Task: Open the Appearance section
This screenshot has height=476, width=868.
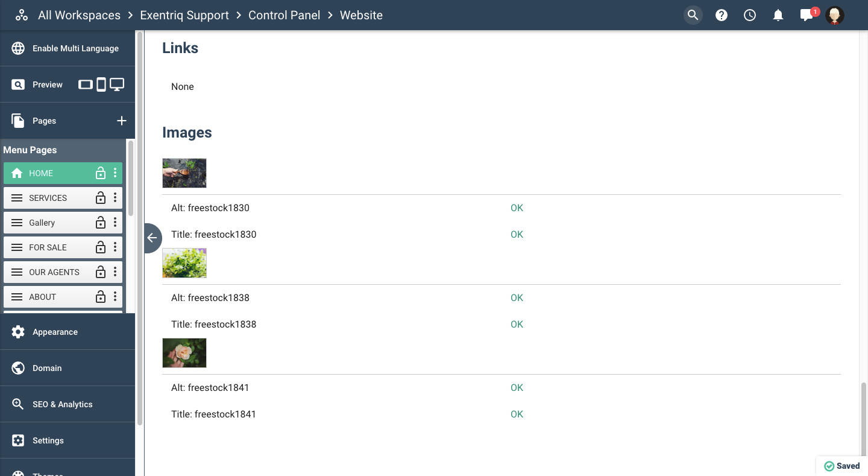Action: pyautogui.click(x=55, y=332)
